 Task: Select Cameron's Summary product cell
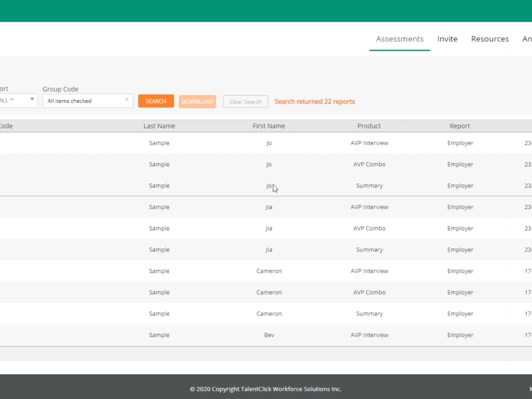click(369, 313)
